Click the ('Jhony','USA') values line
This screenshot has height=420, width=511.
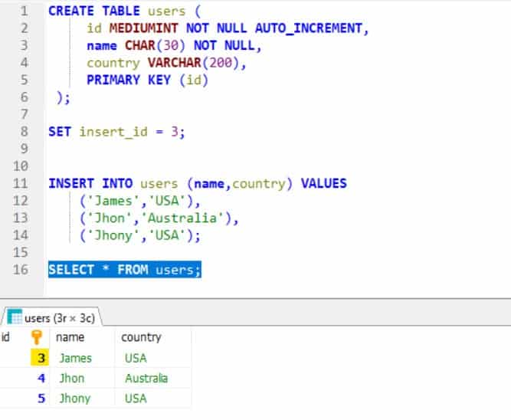coord(139,235)
